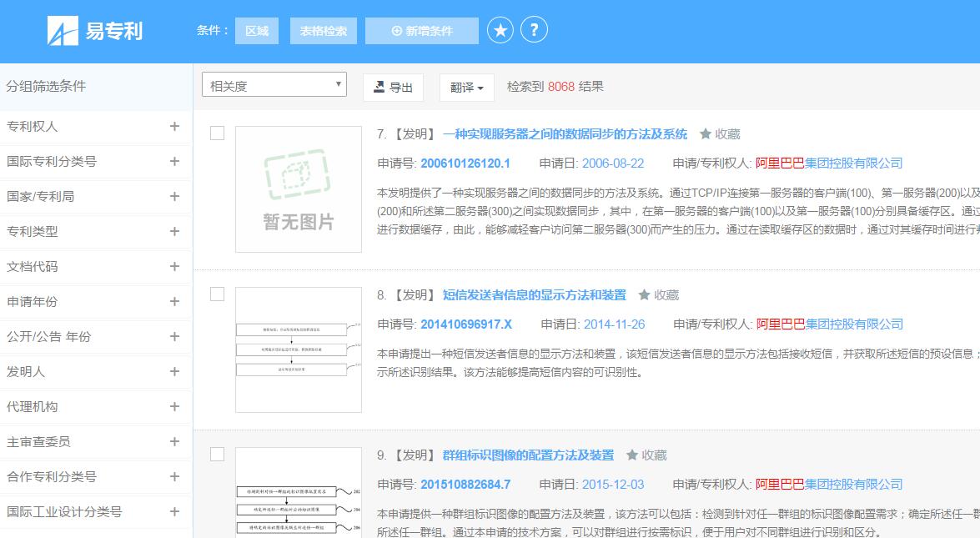Open the flowchart thumbnail for patent 9
This screenshot has height=538, width=980.
tap(298, 492)
